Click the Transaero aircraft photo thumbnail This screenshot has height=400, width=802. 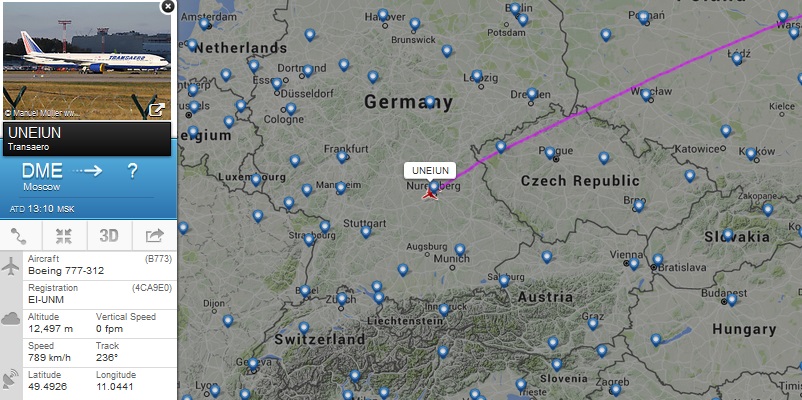click(87, 61)
